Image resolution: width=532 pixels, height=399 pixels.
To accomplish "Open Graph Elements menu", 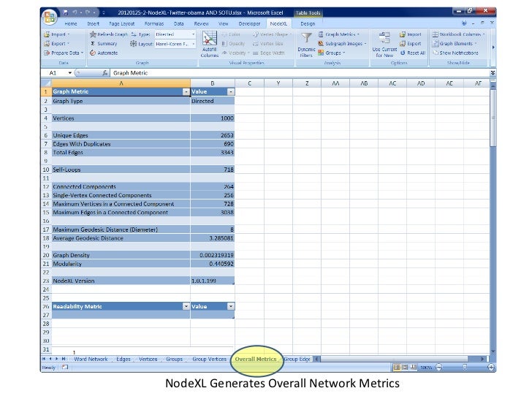I will [x=455, y=43].
